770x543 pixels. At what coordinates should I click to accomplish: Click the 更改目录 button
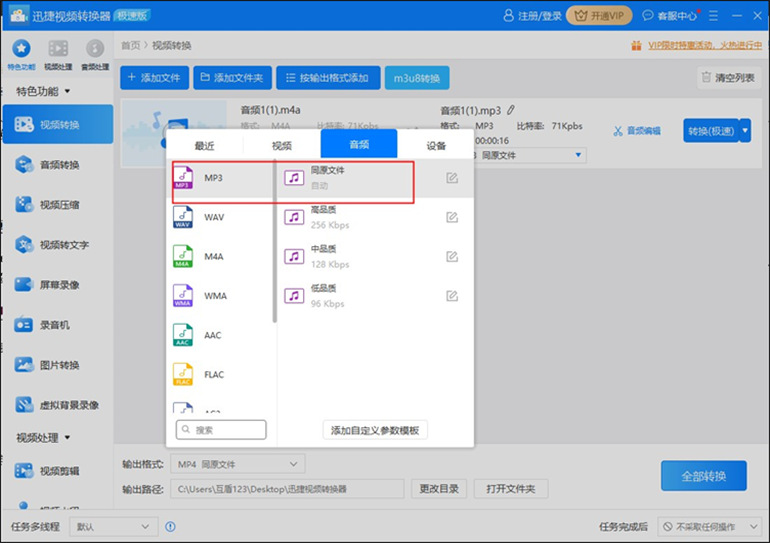click(x=439, y=489)
